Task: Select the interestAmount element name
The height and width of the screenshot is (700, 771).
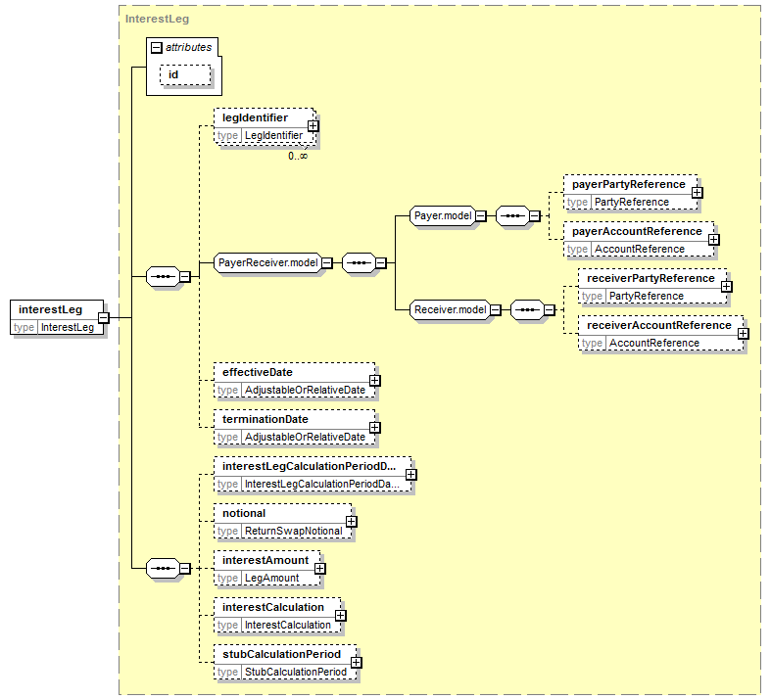Action: tap(265, 561)
